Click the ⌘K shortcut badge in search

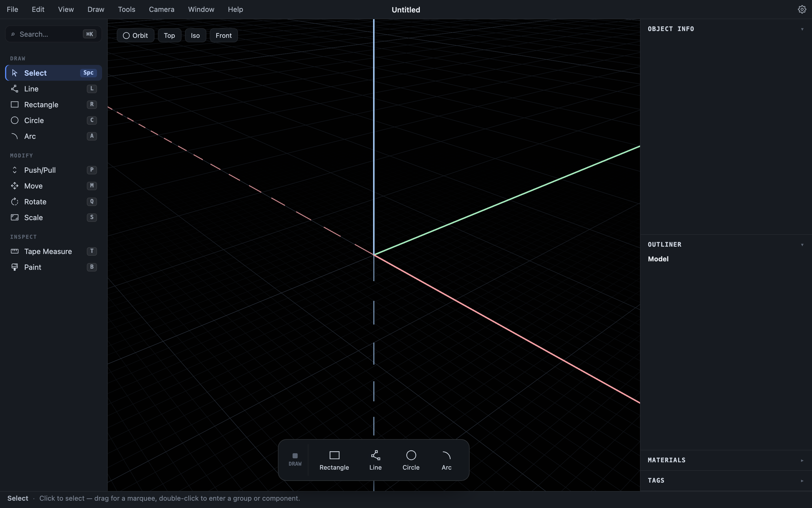[90, 34]
